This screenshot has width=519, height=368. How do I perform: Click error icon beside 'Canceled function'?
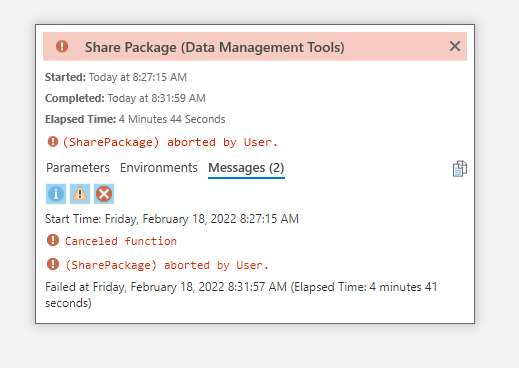[53, 240]
